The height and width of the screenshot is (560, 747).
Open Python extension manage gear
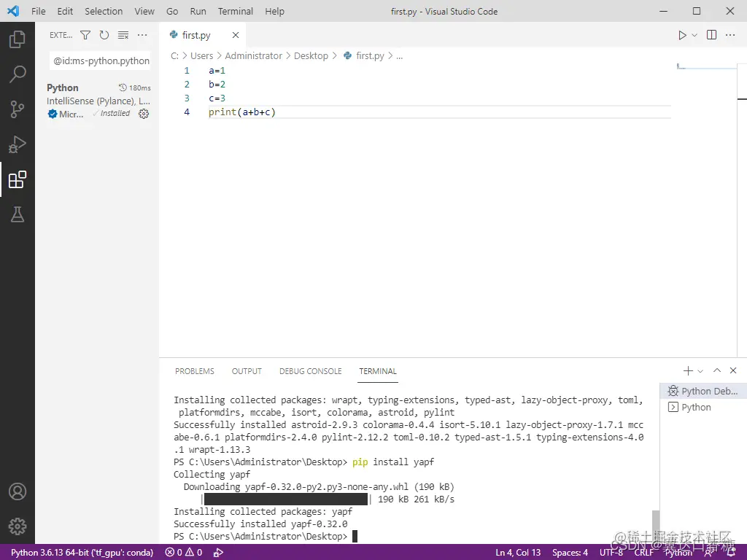click(x=144, y=114)
